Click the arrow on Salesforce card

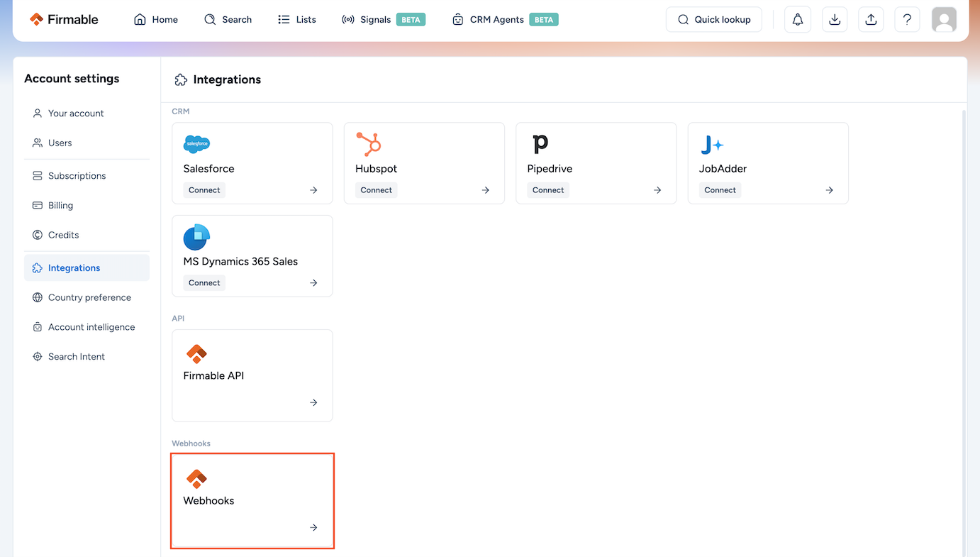[x=313, y=190]
